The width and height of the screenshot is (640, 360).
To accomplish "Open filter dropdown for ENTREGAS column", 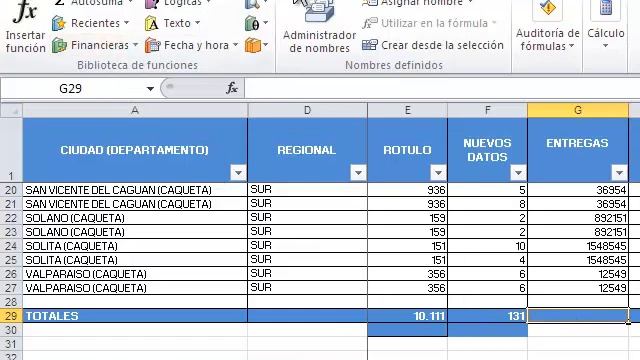I will [x=619, y=173].
